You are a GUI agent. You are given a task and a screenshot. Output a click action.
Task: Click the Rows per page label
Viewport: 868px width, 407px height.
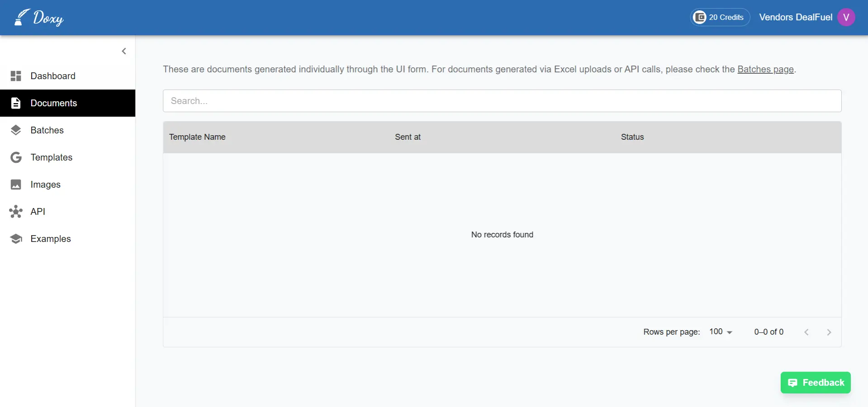(x=672, y=332)
